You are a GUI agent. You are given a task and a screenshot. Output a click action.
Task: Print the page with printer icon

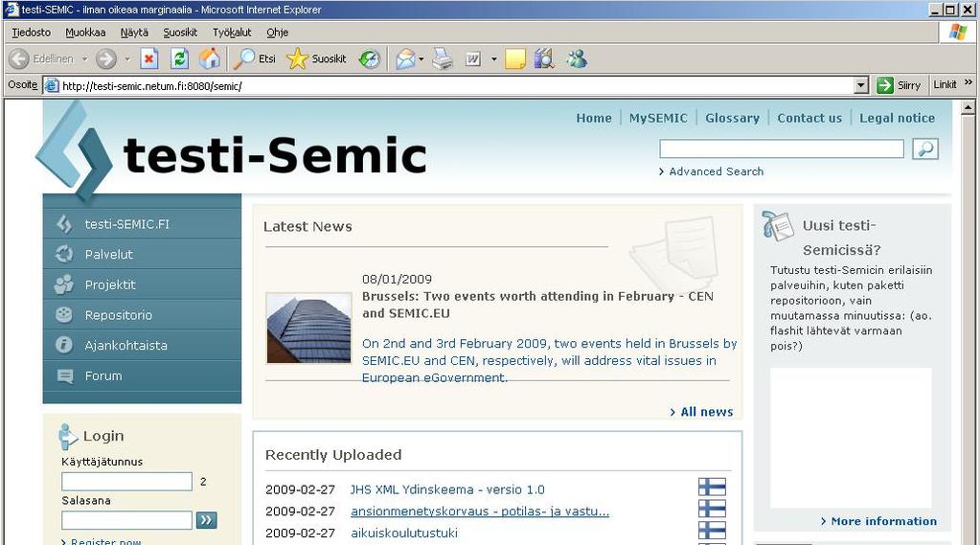coord(443,58)
